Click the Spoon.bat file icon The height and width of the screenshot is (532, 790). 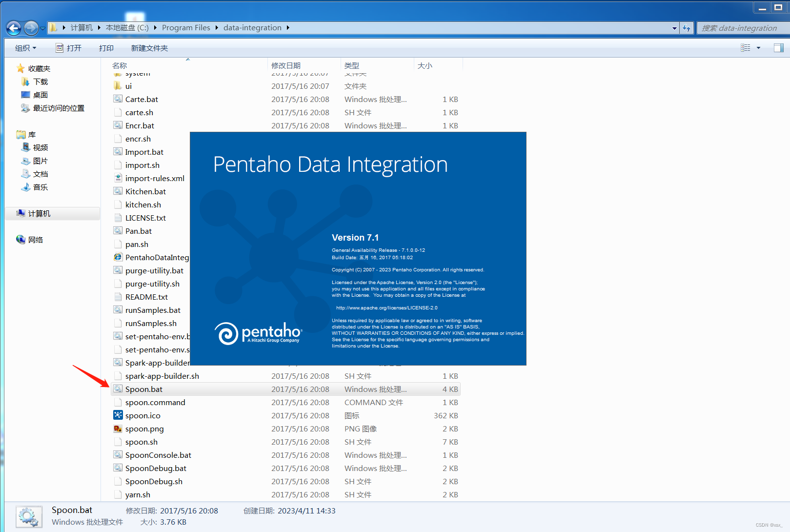point(118,389)
